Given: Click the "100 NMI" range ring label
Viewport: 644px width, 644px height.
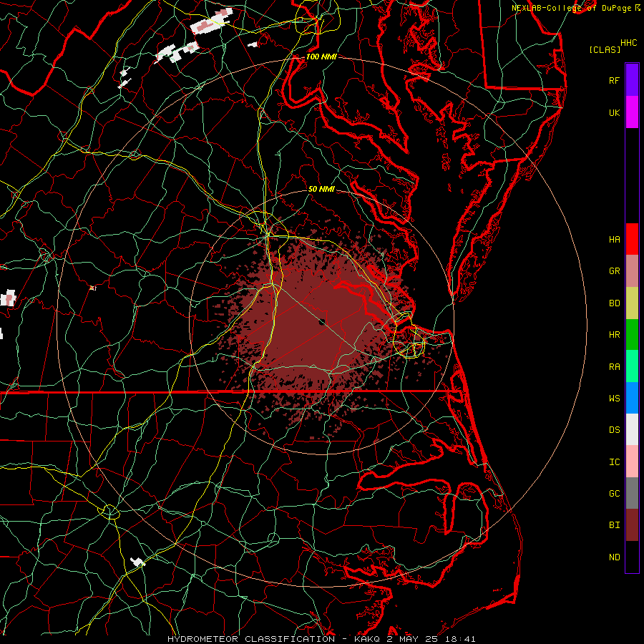Looking at the screenshot, I should pyautogui.click(x=321, y=57).
